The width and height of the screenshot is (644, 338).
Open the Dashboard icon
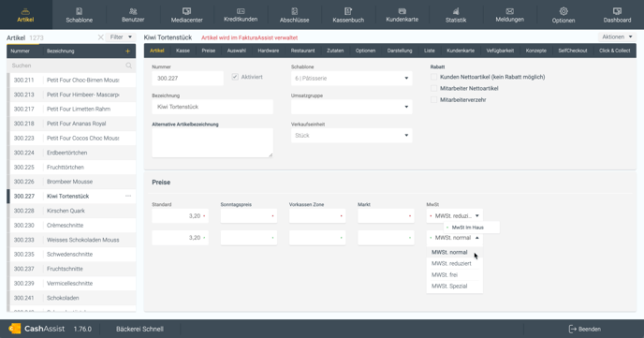[617, 11]
